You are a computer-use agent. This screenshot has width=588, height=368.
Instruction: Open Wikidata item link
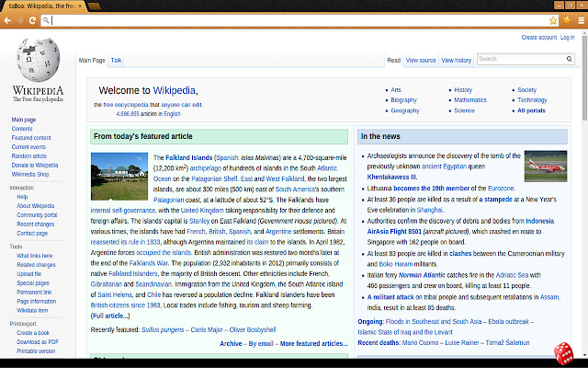click(x=32, y=311)
